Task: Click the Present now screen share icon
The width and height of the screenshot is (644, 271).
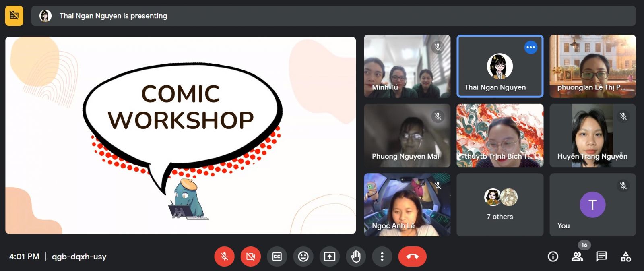Action: [x=329, y=257]
